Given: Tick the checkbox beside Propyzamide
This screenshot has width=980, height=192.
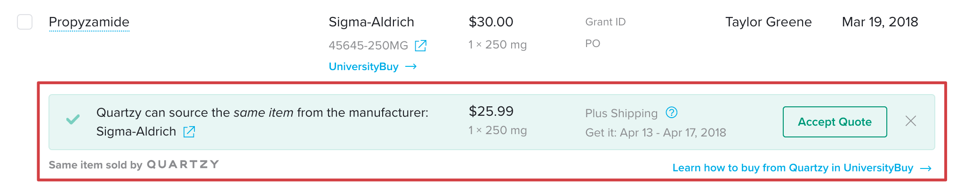Looking at the screenshot, I should 25,22.
